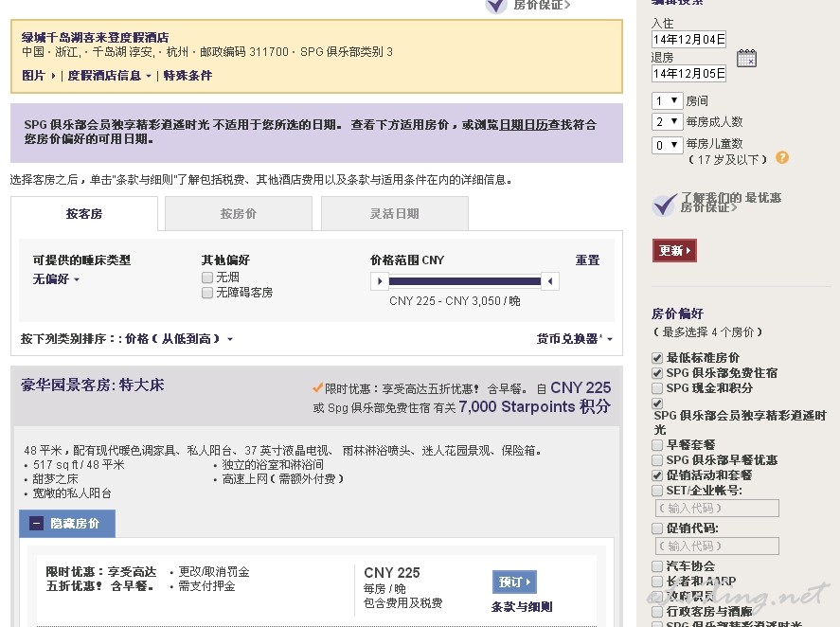840x627 pixels.
Task: Click the 退房 check-out date field
Action: pyautogui.click(x=688, y=74)
